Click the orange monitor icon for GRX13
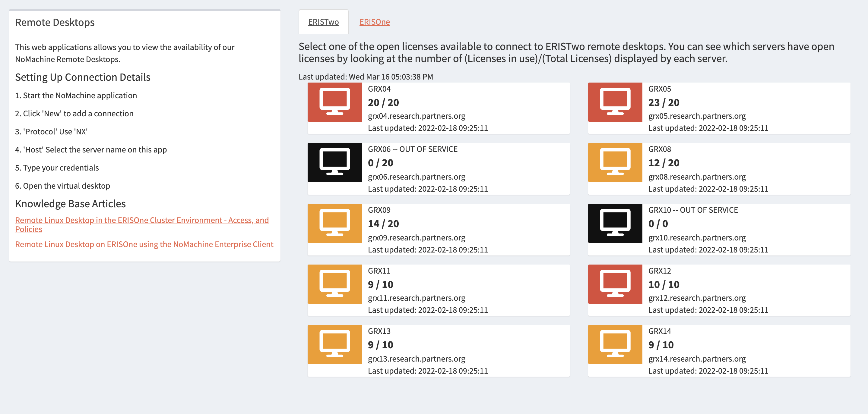Viewport: 868px width, 414px height. 334,344
